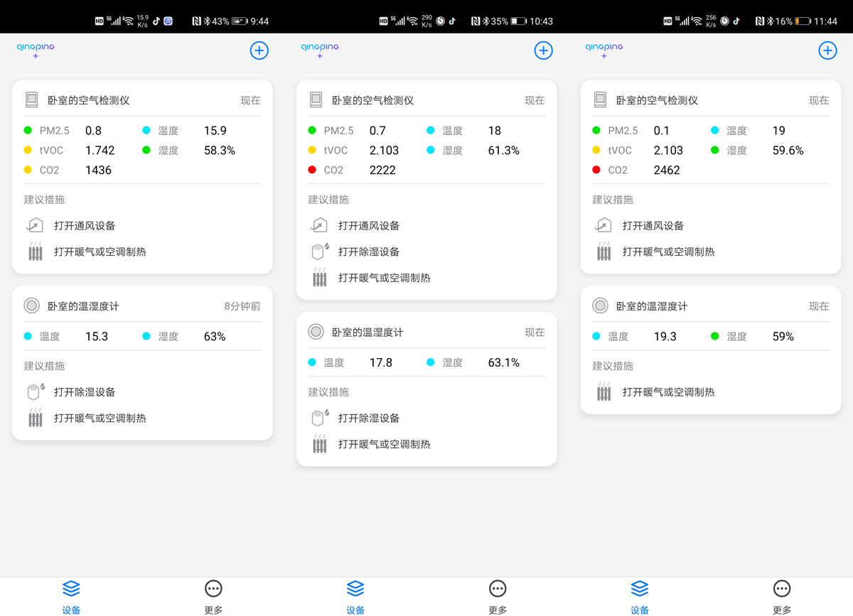Expand the 卧室的温湿度计 card details

(x=141, y=306)
